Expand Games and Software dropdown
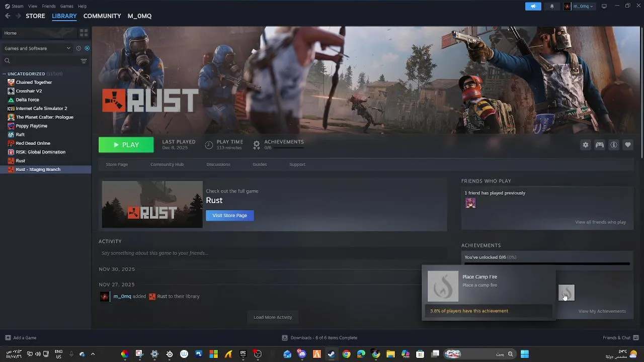This screenshot has height=362, width=644. coord(37,48)
